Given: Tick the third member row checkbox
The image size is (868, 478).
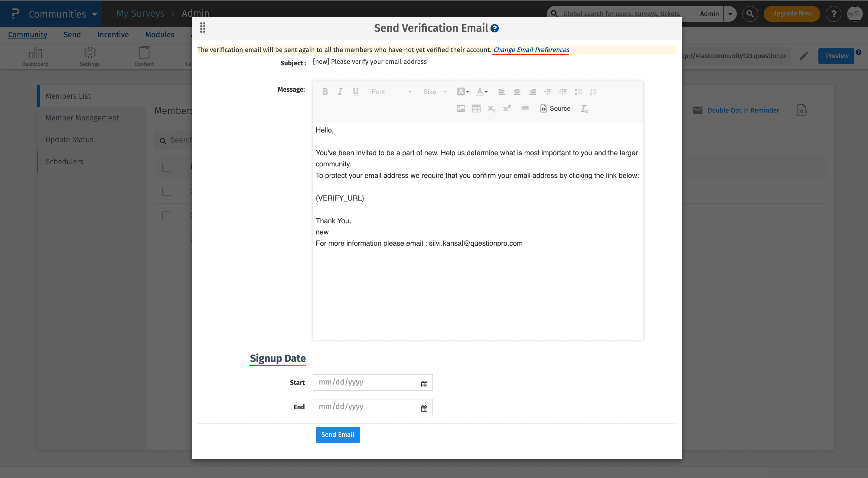Looking at the screenshot, I should tap(167, 216).
